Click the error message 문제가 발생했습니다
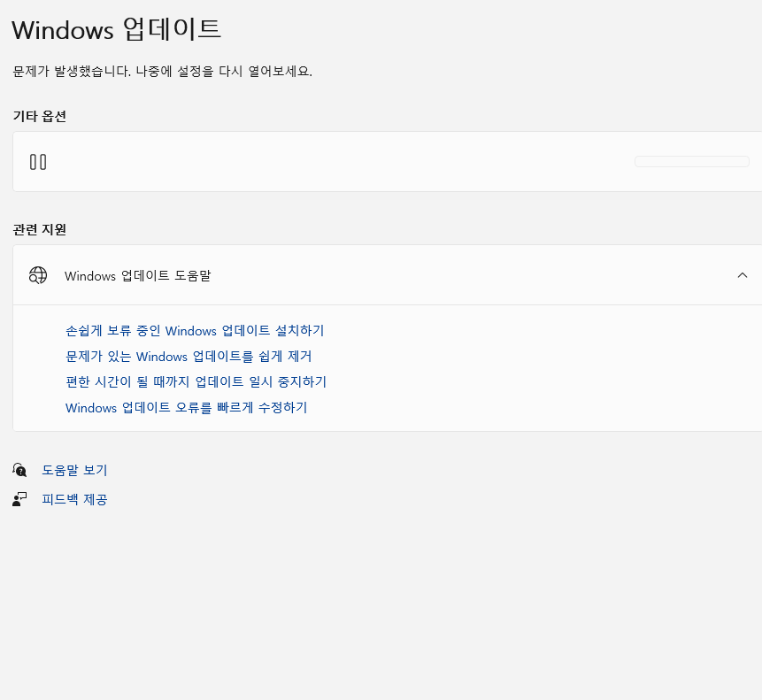Image resolution: width=762 pixels, height=700 pixels. (72, 72)
